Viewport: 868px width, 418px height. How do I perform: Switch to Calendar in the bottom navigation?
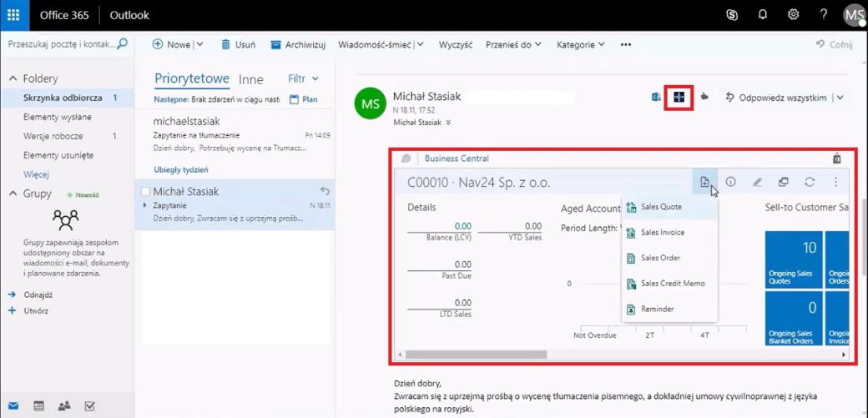[x=38, y=405]
